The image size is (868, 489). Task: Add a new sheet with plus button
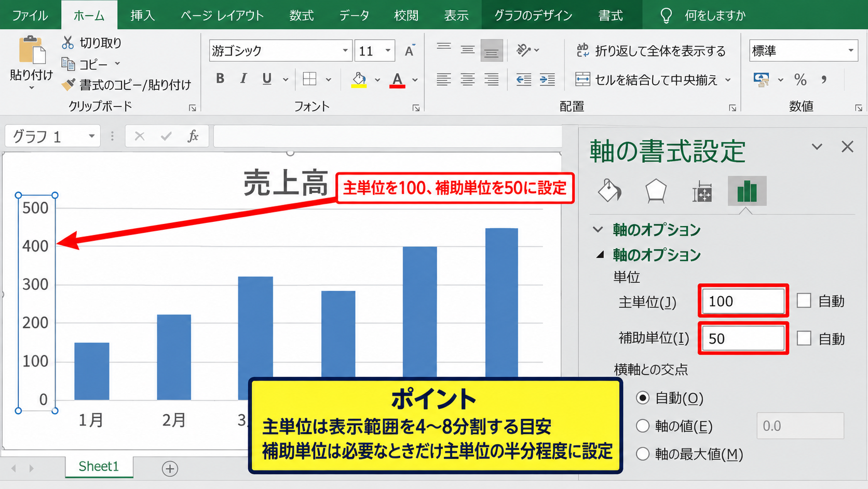pos(170,469)
